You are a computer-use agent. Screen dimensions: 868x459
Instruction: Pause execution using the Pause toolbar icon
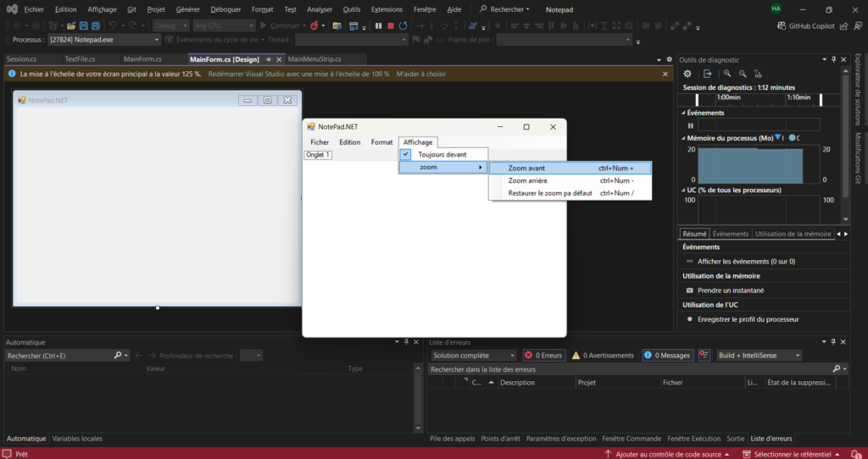tap(378, 26)
